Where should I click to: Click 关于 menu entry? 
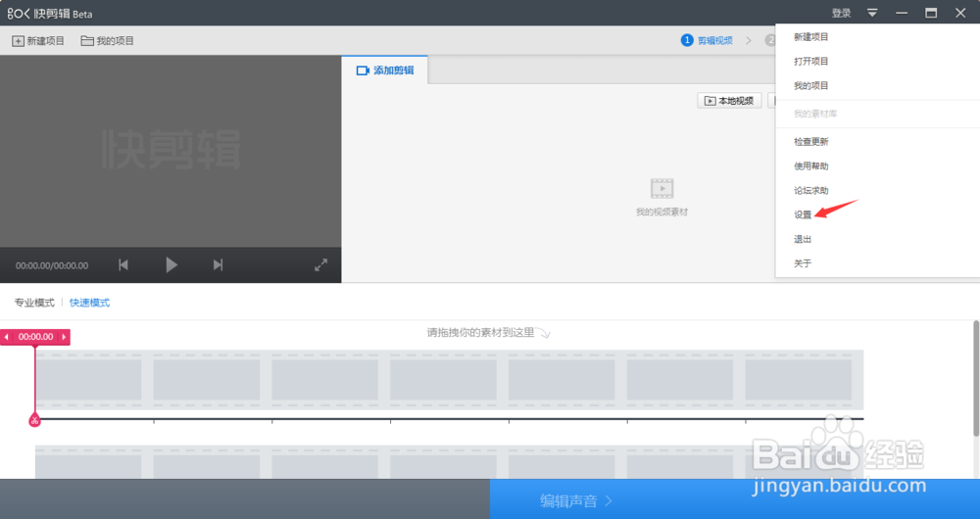(x=803, y=263)
